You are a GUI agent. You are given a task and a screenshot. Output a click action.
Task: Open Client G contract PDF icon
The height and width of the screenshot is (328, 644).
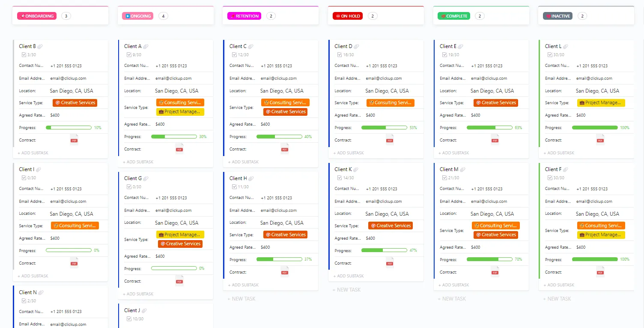click(x=179, y=281)
